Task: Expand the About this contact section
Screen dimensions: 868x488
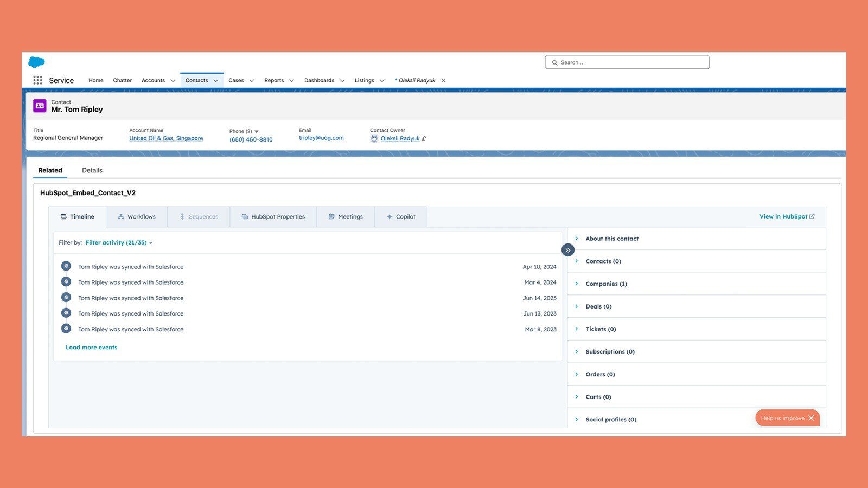Action: tap(611, 239)
